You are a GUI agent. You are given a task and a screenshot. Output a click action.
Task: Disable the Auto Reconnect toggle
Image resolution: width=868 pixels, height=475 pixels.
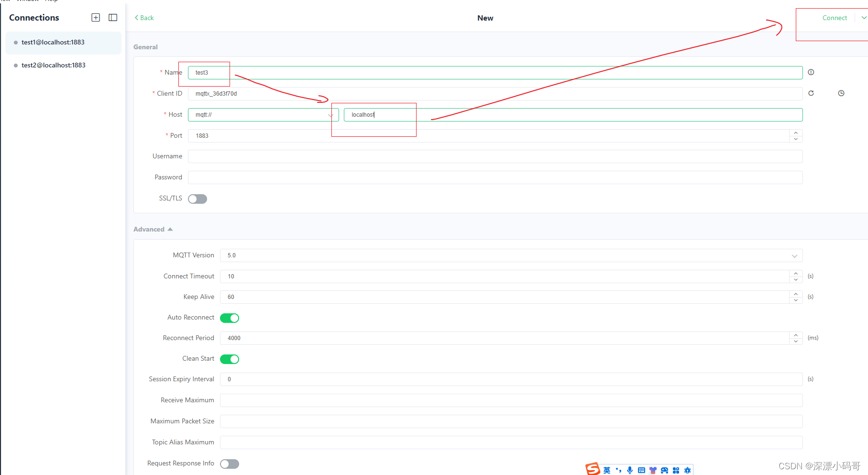(230, 318)
